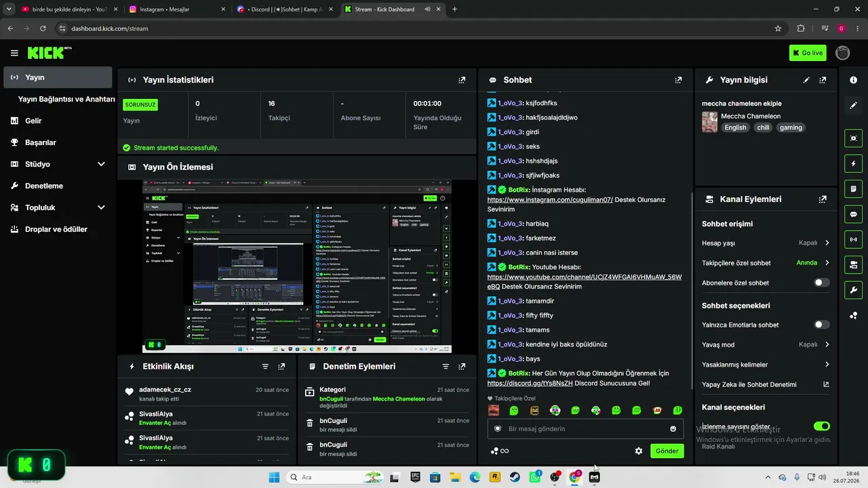The width and height of the screenshot is (868, 488).
Task: Open the info icon in right rail
Action: pos(853,80)
